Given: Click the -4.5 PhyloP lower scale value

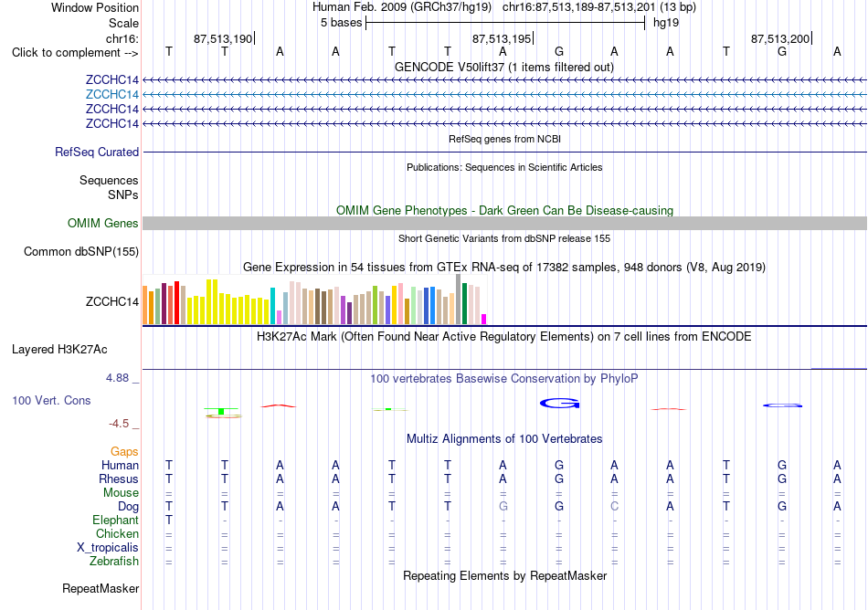Looking at the screenshot, I should point(119,424).
